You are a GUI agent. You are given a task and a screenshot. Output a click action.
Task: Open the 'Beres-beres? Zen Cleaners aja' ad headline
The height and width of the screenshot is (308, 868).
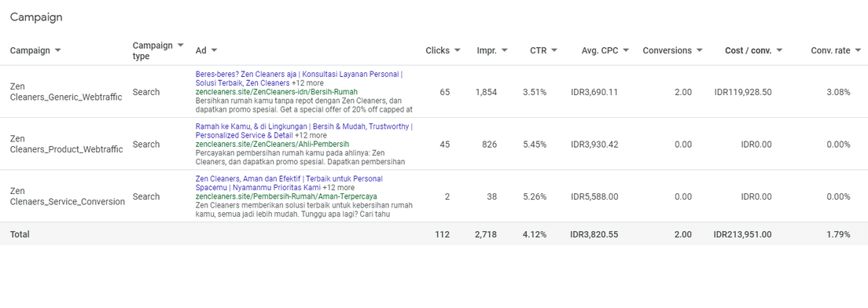pyautogui.click(x=299, y=78)
